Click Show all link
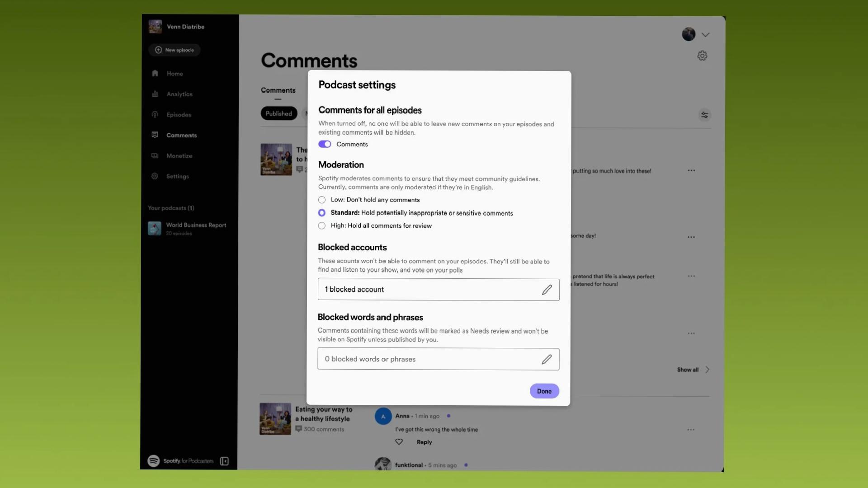This screenshot has width=868, height=488. click(688, 370)
